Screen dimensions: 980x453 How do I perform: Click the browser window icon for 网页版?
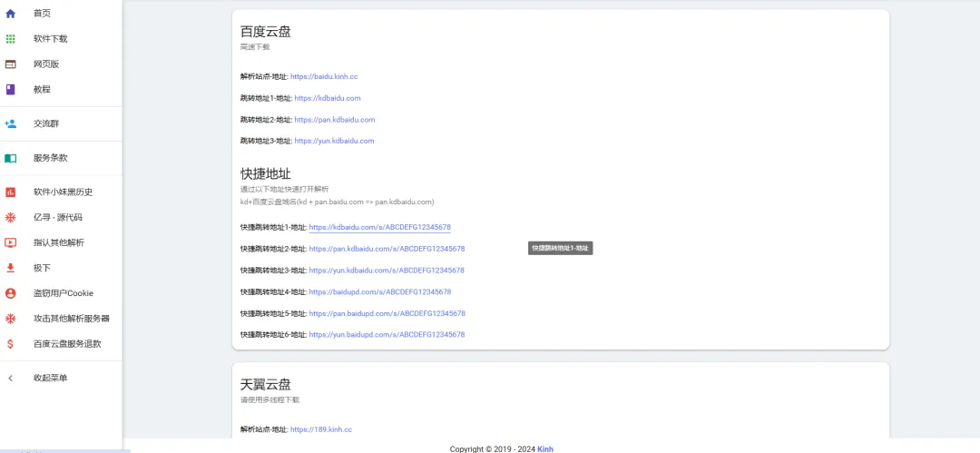click(x=10, y=64)
